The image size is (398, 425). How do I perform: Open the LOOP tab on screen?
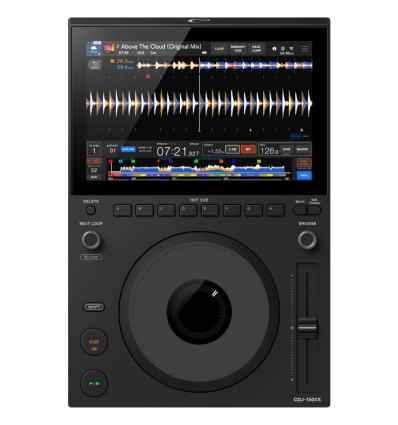[x=219, y=49]
